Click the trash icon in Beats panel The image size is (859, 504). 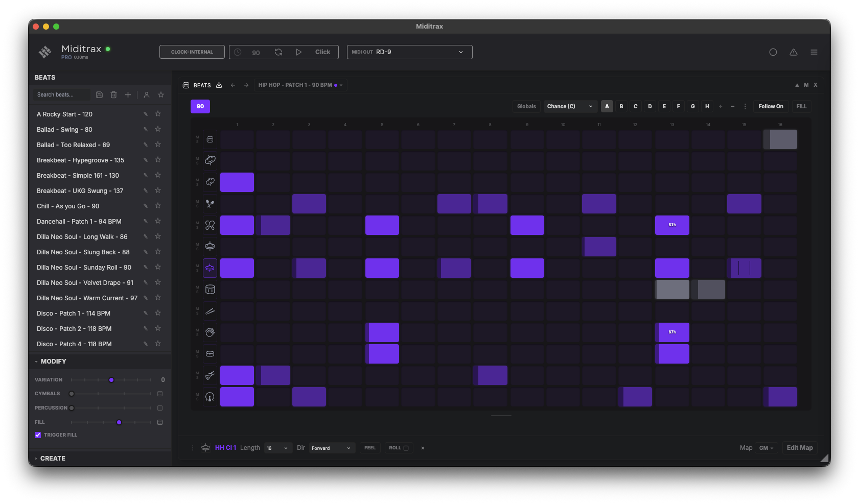(114, 94)
